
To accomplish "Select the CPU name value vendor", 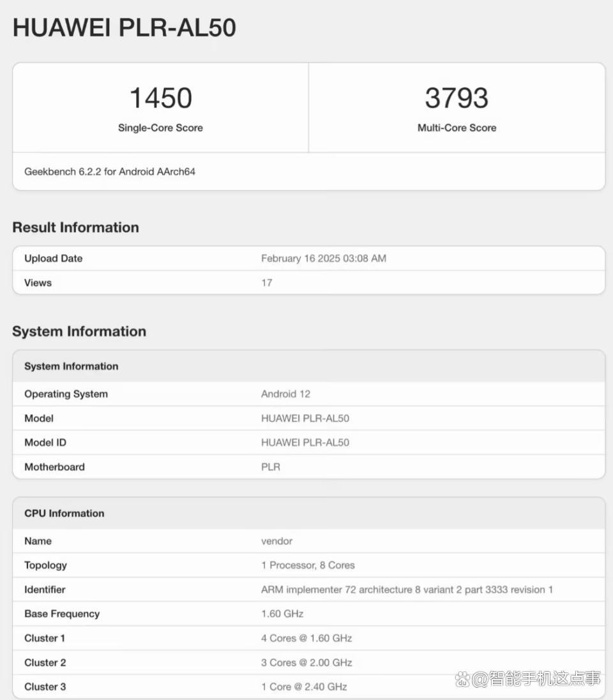I will [x=276, y=542].
